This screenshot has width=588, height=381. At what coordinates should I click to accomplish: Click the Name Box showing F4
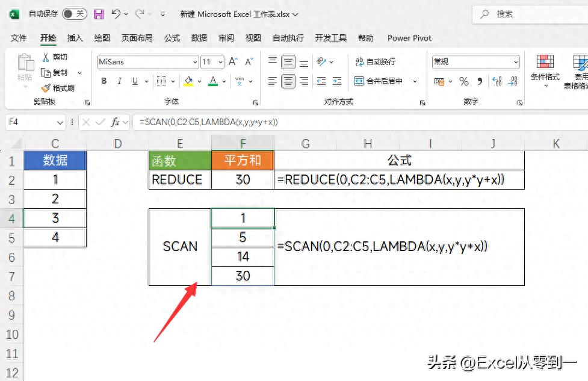[36, 122]
